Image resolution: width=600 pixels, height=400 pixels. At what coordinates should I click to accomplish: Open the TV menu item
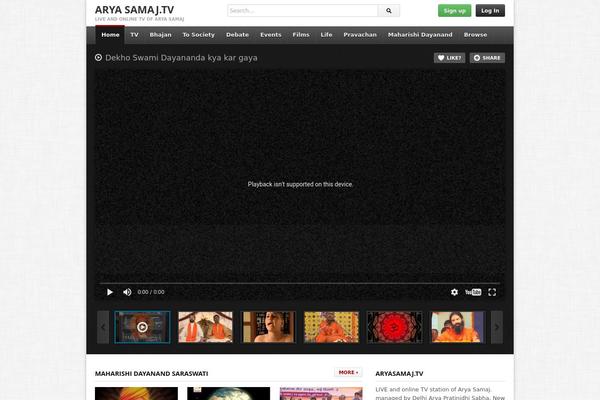click(x=134, y=35)
